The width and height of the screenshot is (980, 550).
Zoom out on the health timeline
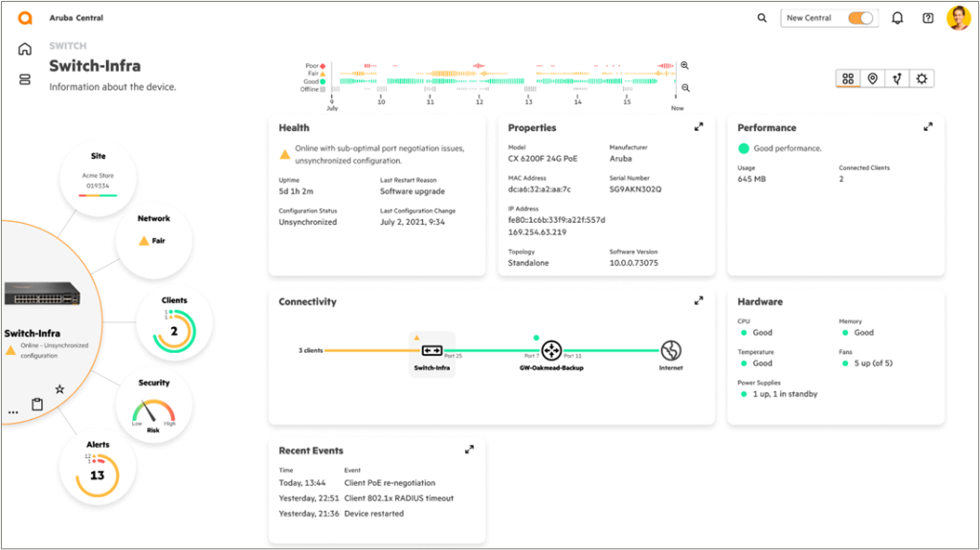(x=684, y=87)
